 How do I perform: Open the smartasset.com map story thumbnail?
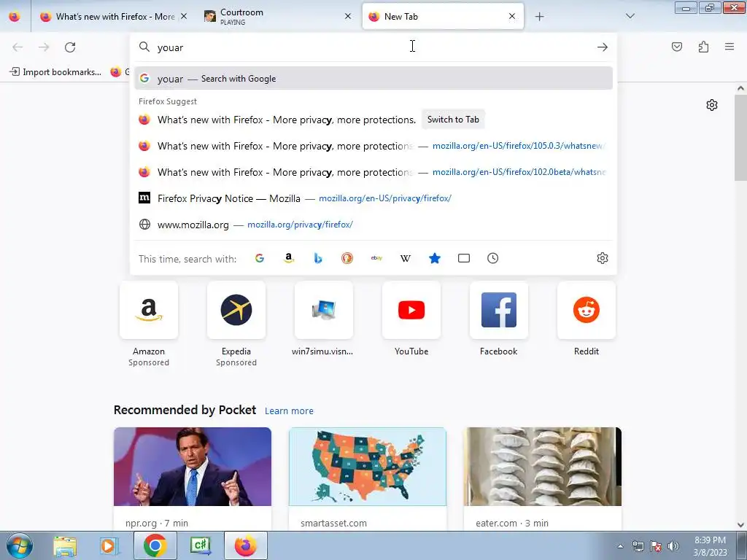coord(368,467)
